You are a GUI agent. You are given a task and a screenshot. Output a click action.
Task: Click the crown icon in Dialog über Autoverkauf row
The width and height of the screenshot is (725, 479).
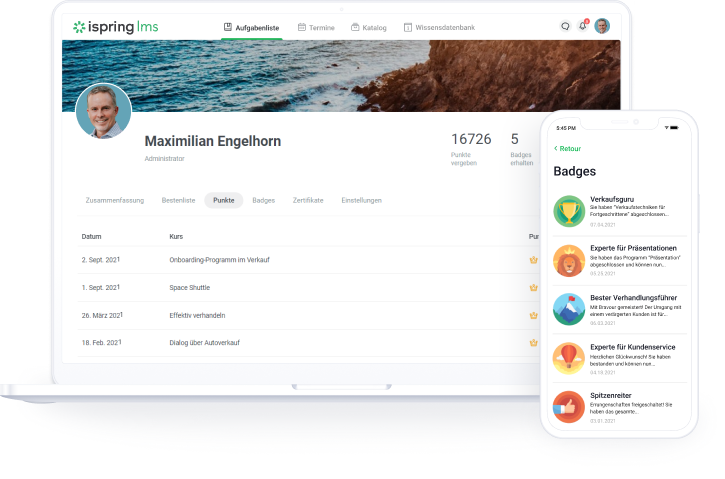(534, 343)
